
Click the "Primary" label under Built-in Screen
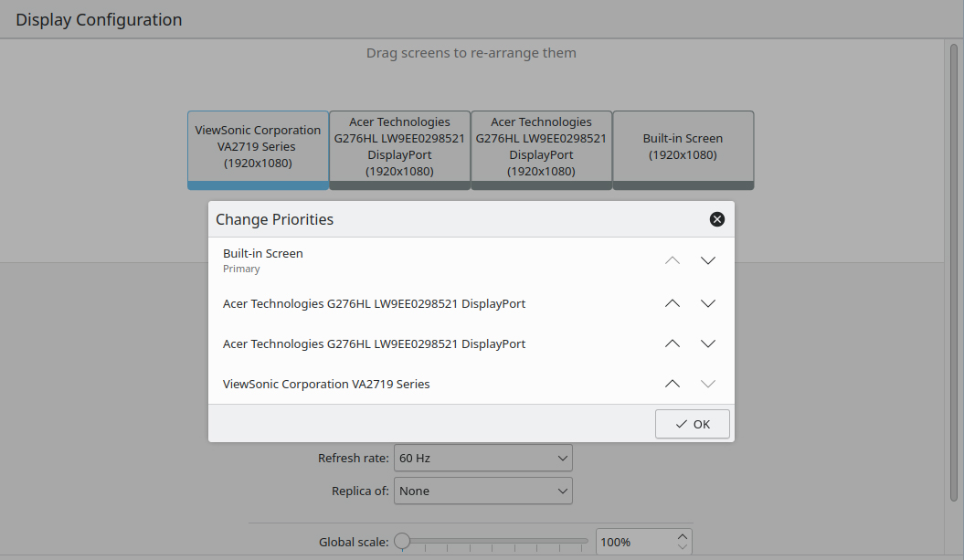tap(241, 269)
